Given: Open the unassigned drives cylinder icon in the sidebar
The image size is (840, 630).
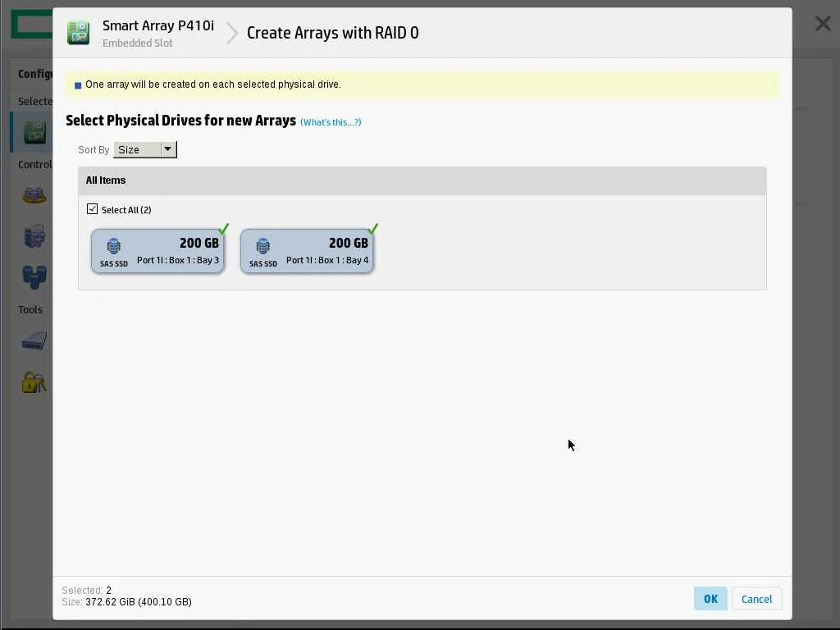Looking at the screenshot, I should (x=34, y=277).
